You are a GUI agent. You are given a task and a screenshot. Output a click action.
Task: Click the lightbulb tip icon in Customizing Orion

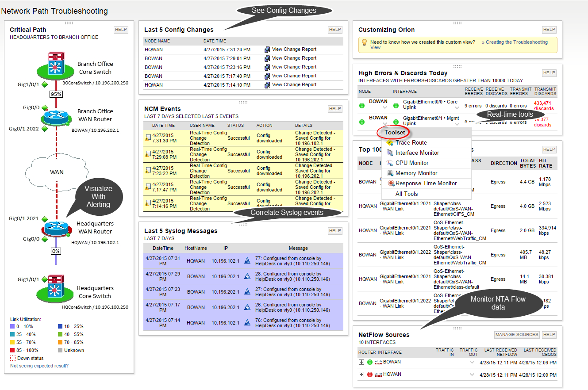tap(364, 43)
